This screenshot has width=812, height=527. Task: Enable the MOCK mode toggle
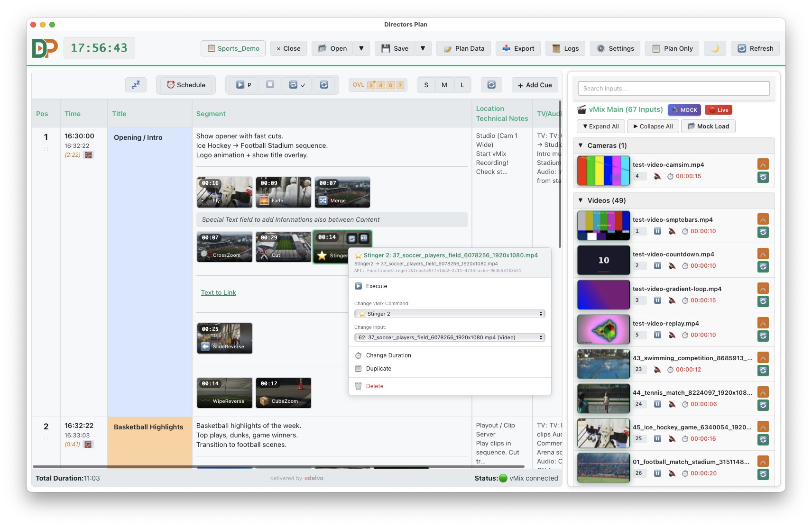(684, 109)
